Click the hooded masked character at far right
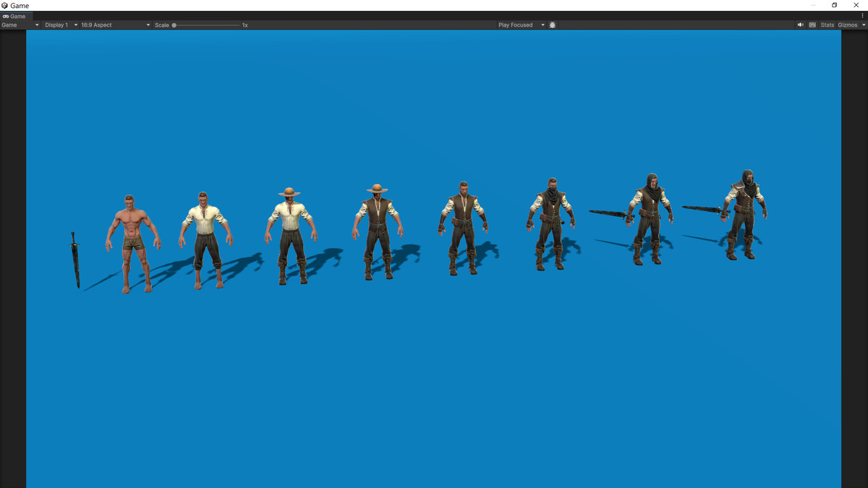This screenshot has height=488, width=868. 745,213
